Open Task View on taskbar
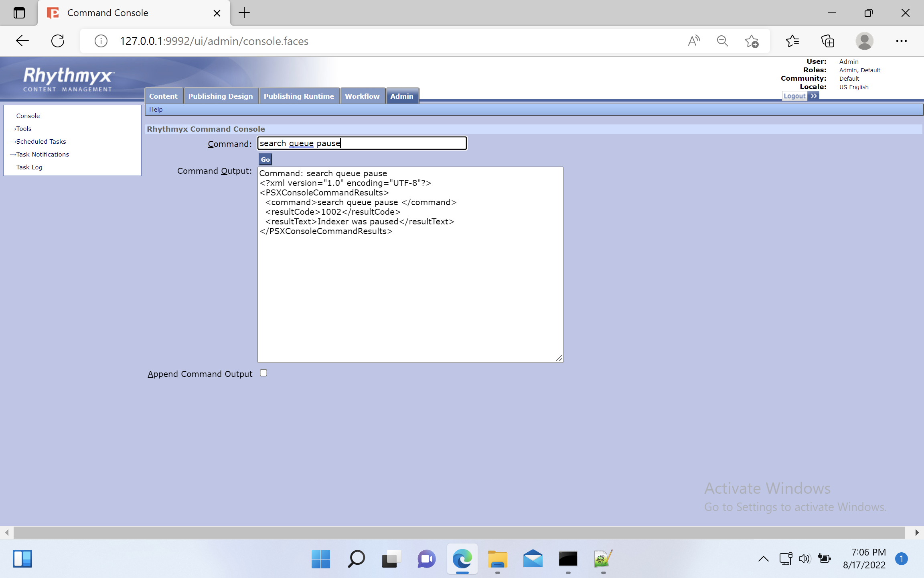This screenshot has width=924, height=578. click(x=391, y=559)
